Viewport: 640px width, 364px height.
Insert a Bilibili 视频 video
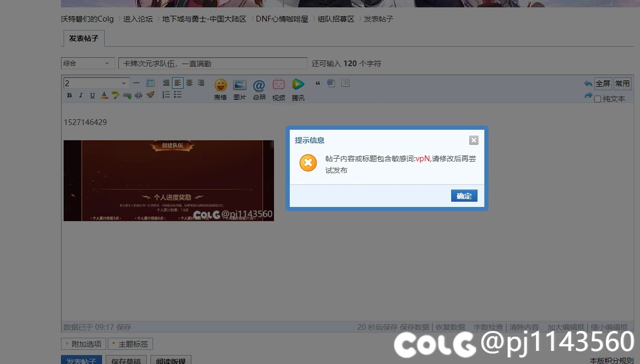(279, 89)
